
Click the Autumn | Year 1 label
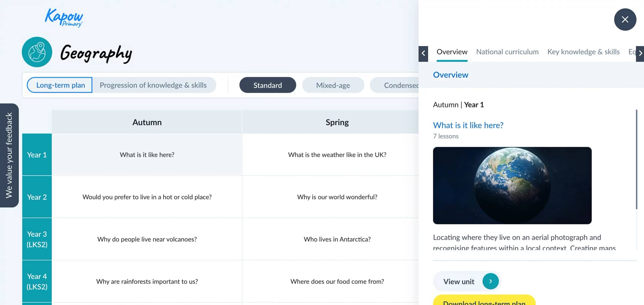pos(458,105)
